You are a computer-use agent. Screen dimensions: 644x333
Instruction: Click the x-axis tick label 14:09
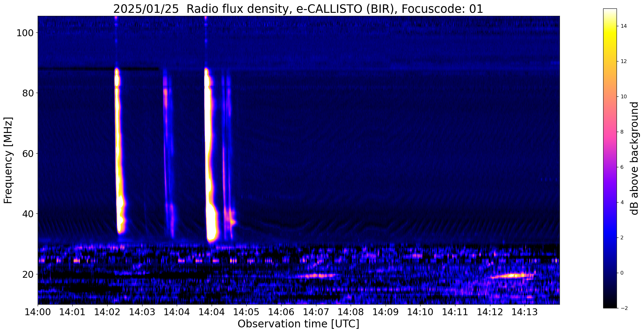pyautogui.click(x=386, y=312)
